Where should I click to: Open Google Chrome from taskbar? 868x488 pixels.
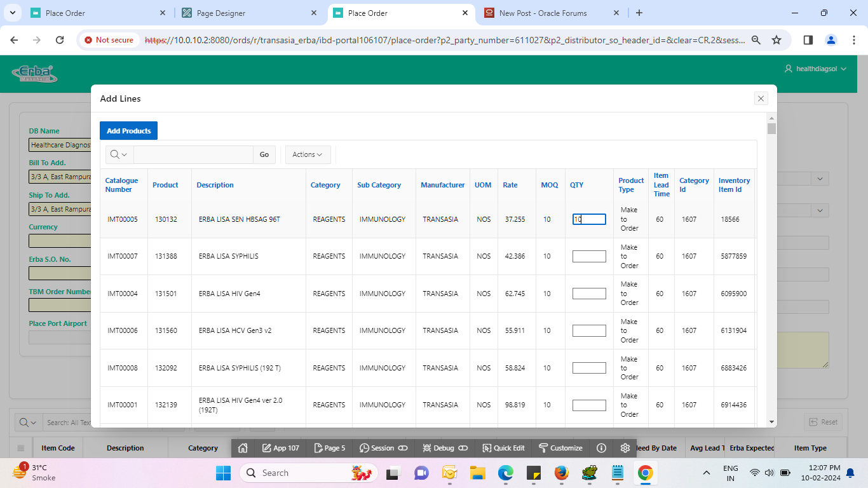[645, 473]
